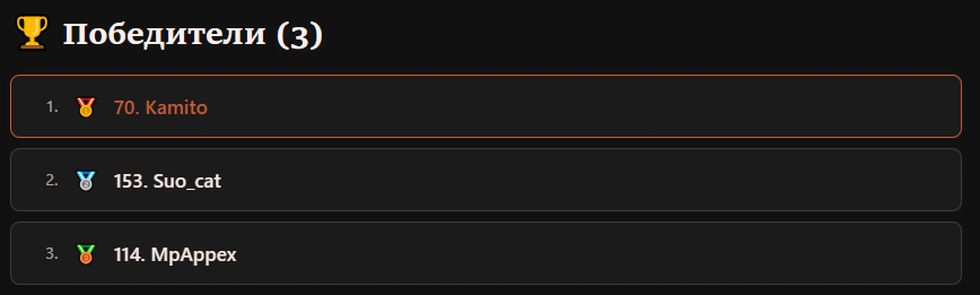This screenshot has width=980, height=295.
Task: Click the rank number 1. label
Action: click(52, 107)
